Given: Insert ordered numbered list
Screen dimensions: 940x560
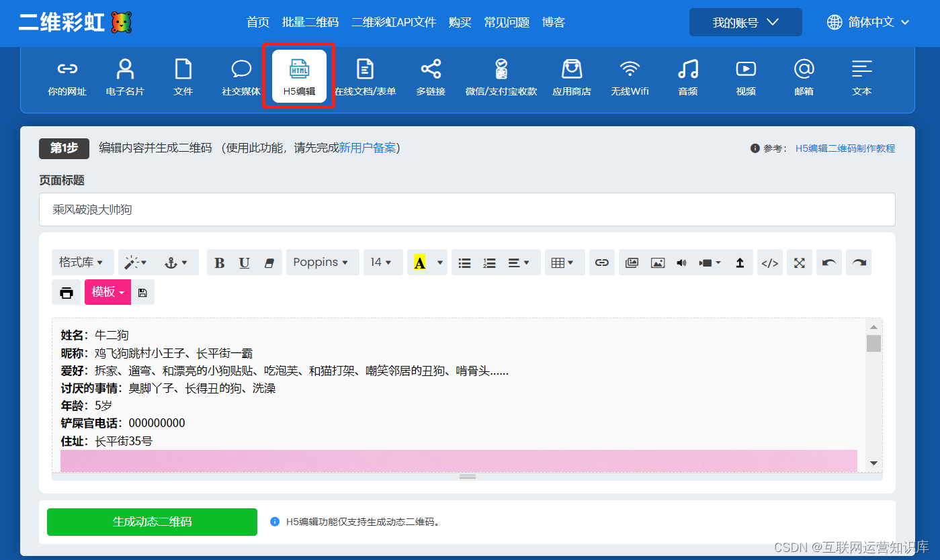Looking at the screenshot, I should [489, 263].
